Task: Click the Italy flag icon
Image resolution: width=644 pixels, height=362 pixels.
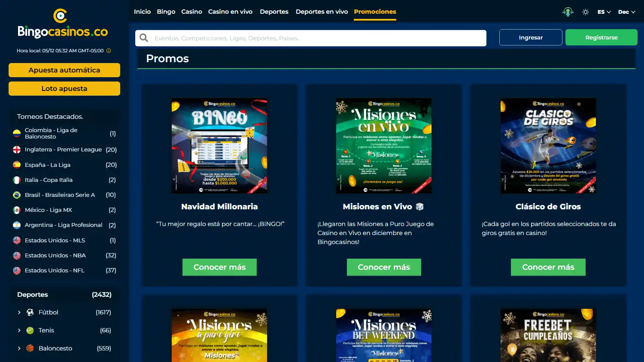Action: (17, 180)
